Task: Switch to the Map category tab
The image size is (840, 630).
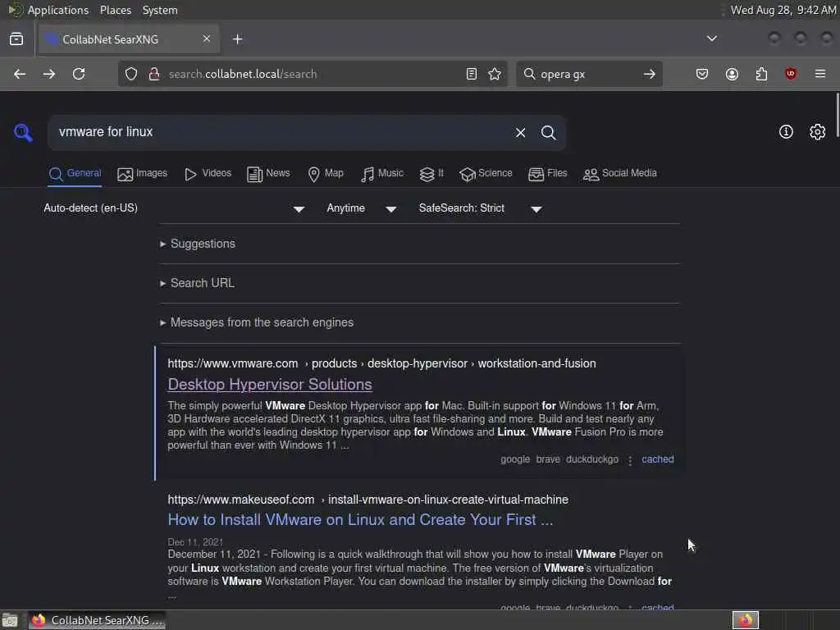Action: pyautogui.click(x=326, y=174)
